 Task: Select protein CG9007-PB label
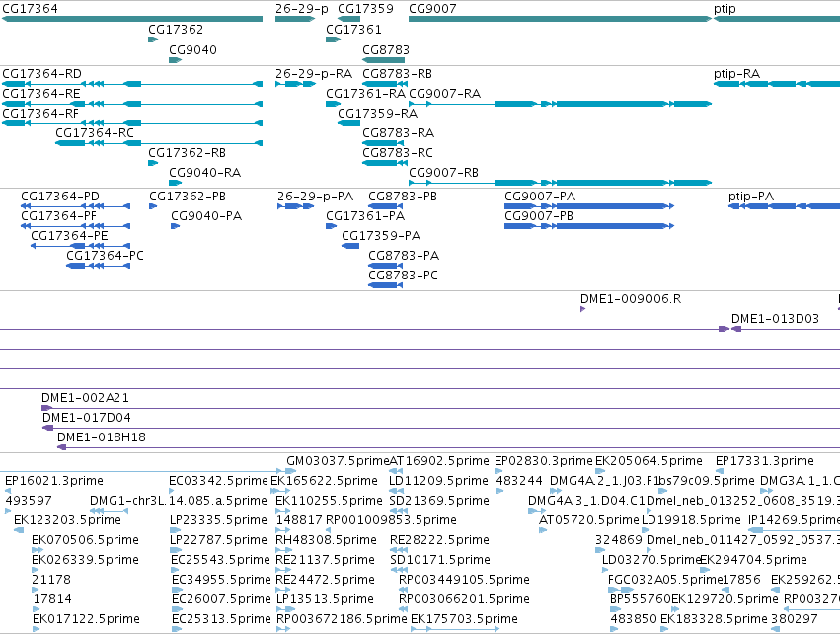[539, 216]
